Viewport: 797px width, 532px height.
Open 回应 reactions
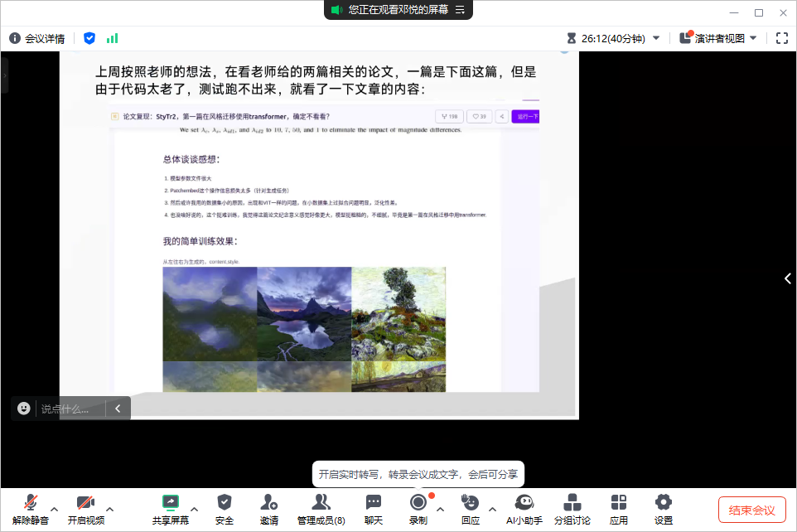[x=471, y=509]
